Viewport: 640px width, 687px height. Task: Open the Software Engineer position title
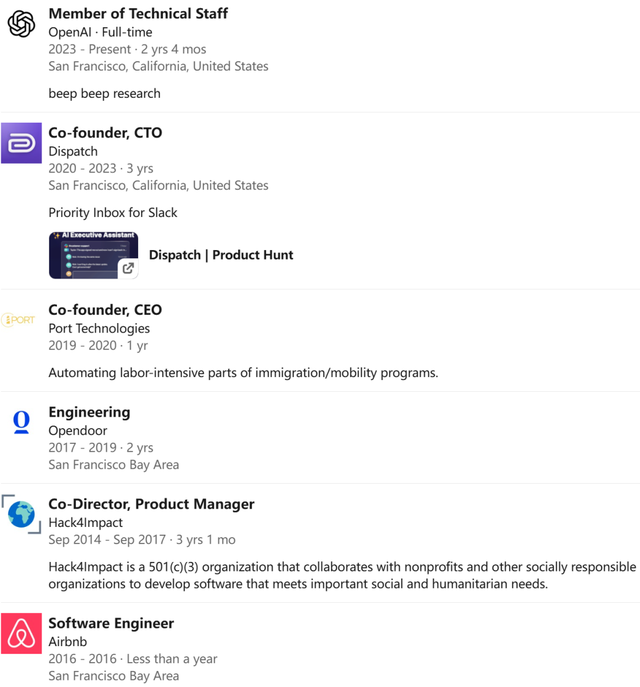pos(111,623)
